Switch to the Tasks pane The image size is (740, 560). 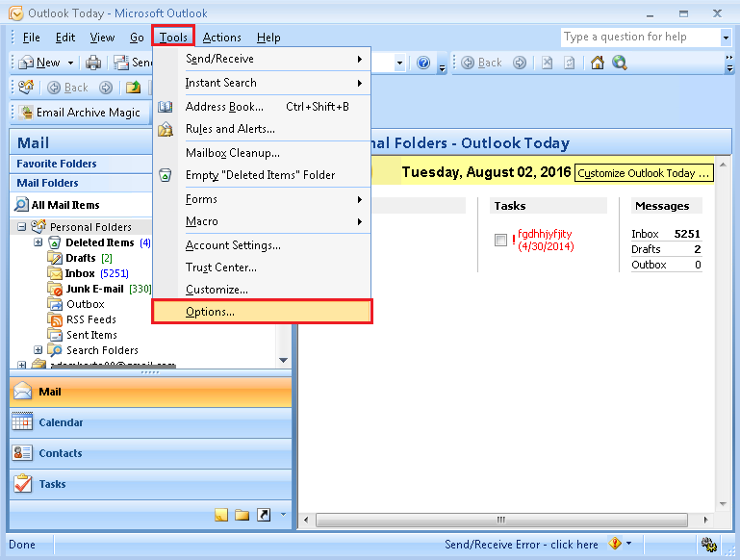click(150, 484)
